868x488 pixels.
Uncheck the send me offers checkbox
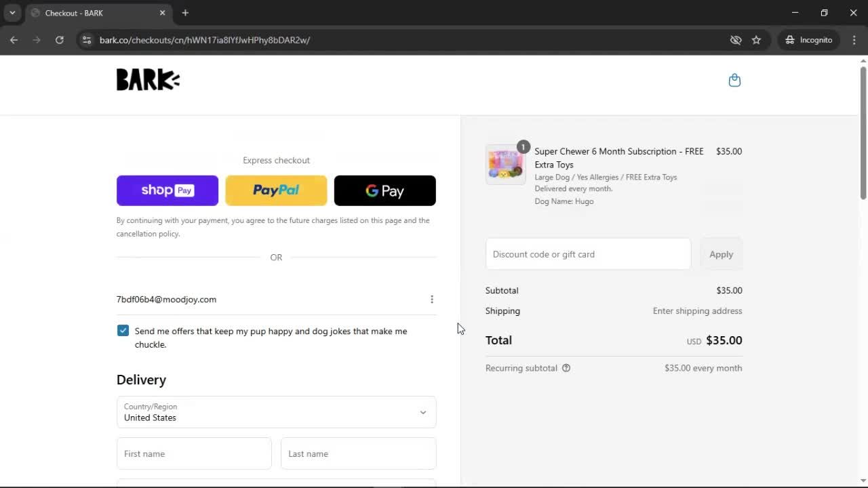pos(123,331)
